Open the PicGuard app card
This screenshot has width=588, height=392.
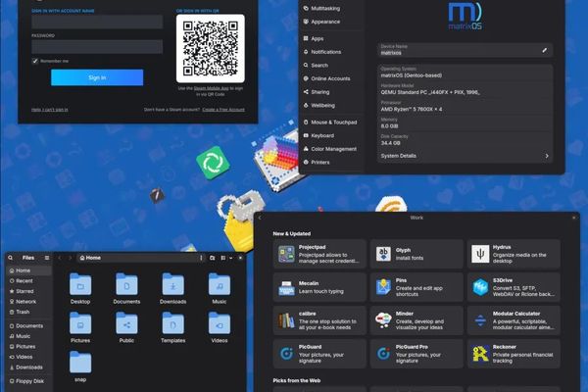point(319,354)
